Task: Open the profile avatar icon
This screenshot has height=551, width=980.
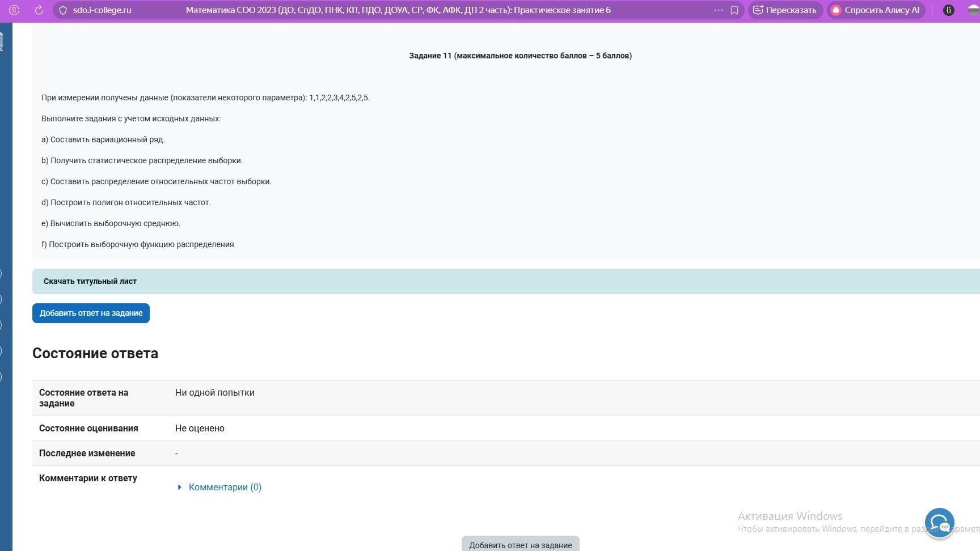Action: 973,10
